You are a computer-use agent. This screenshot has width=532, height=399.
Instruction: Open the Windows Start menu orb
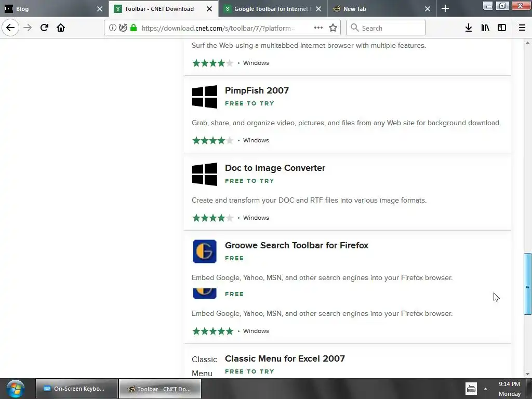click(15, 389)
